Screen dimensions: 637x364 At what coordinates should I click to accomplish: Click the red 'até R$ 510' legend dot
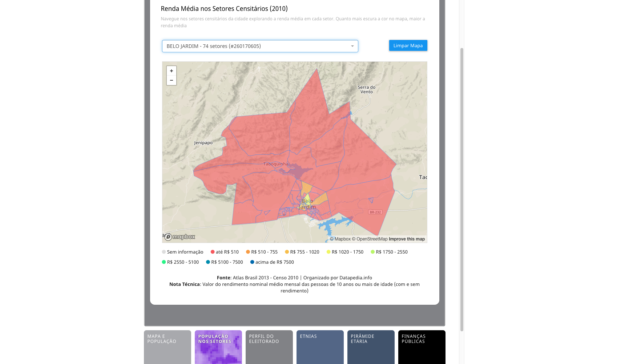point(213,252)
